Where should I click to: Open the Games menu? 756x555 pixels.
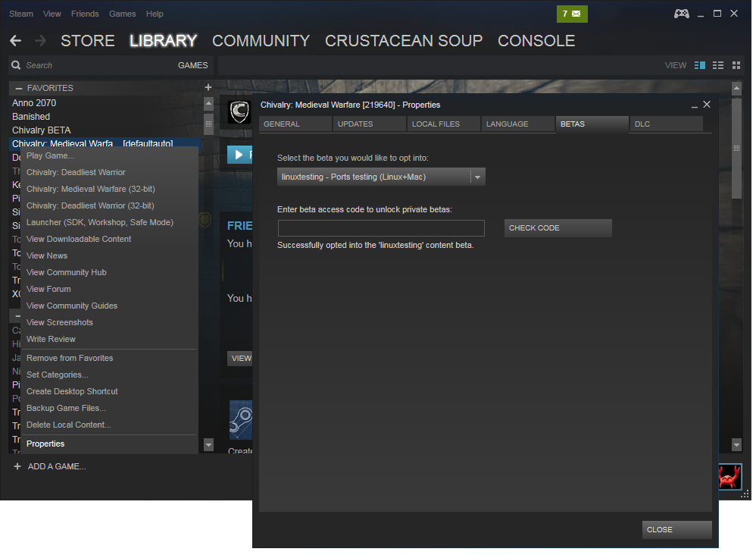(123, 14)
